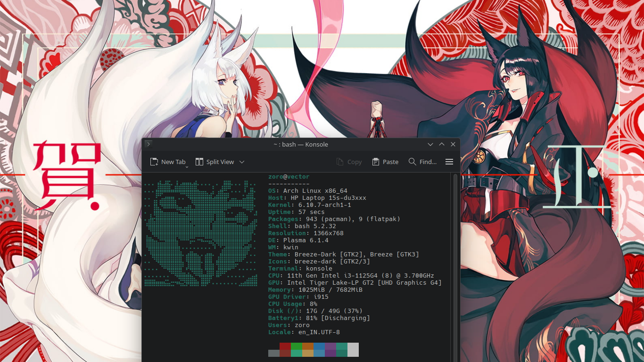Minimize the Konsole window
Image resolution: width=644 pixels, height=362 pixels.
click(x=430, y=144)
